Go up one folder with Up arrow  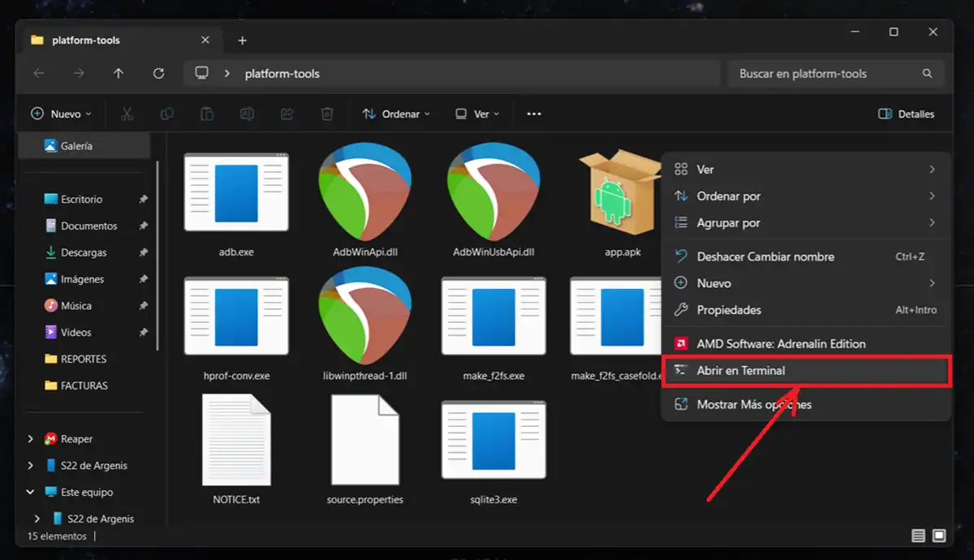(x=119, y=73)
